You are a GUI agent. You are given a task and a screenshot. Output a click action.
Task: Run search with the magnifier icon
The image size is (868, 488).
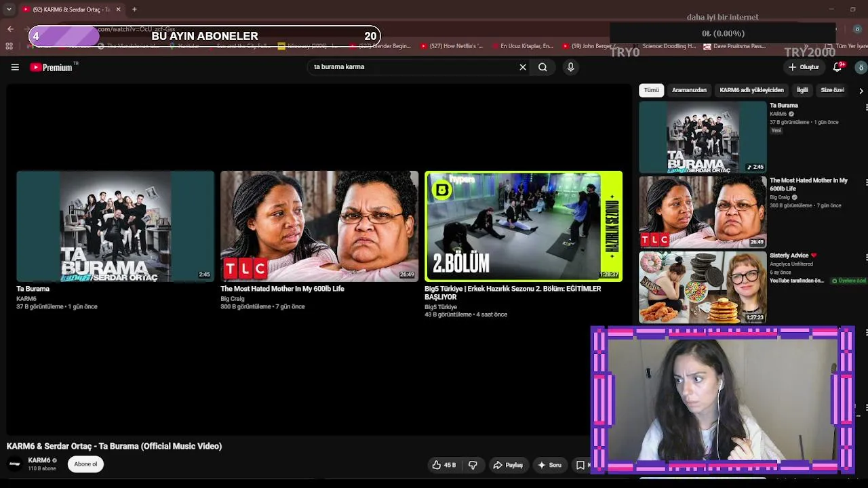point(542,67)
